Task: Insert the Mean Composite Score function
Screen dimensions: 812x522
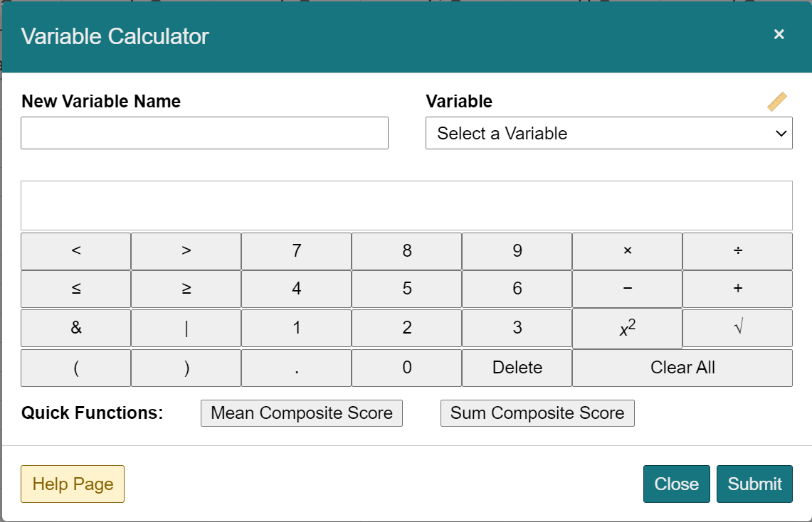Action: pos(301,412)
